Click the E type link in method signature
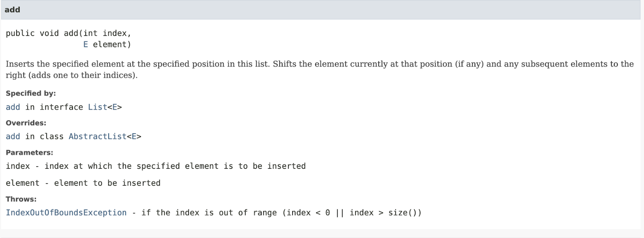Screen dimensions: 644x238 tap(85, 45)
